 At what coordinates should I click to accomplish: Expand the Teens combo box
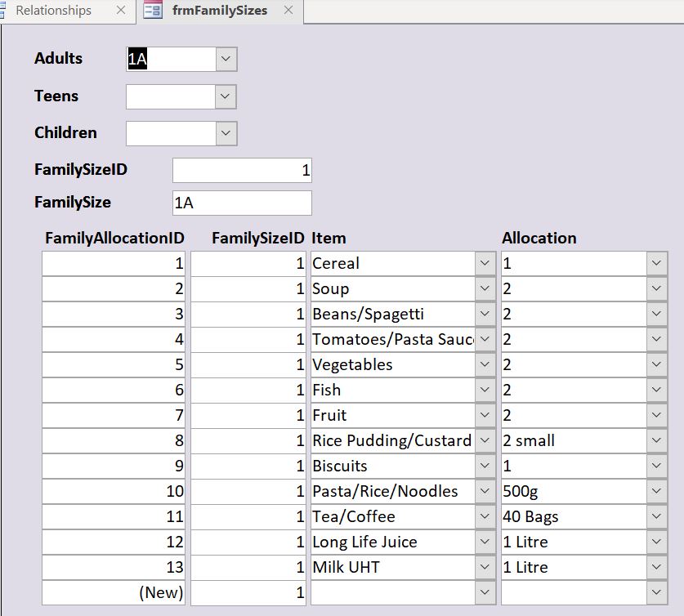coord(226,96)
